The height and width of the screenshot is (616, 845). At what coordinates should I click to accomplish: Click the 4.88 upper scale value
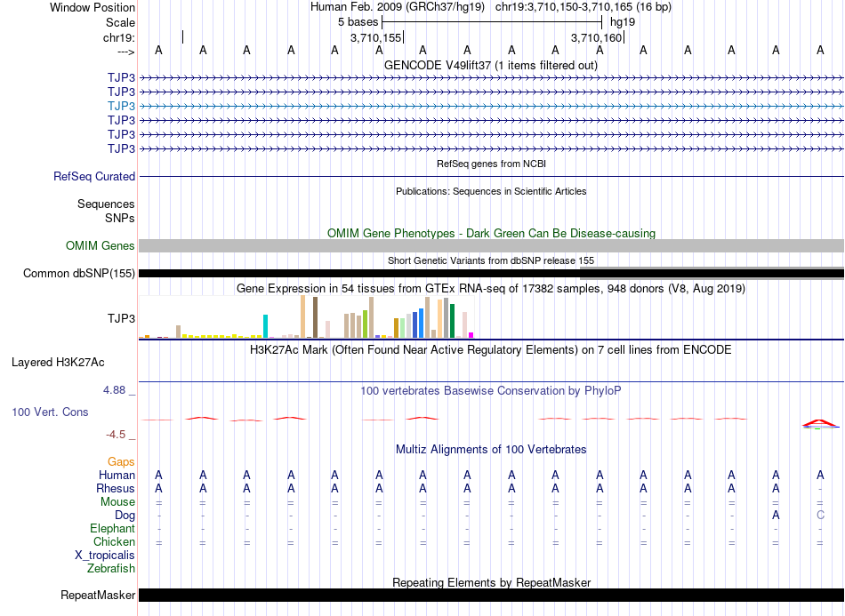pyautogui.click(x=114, y=390)
